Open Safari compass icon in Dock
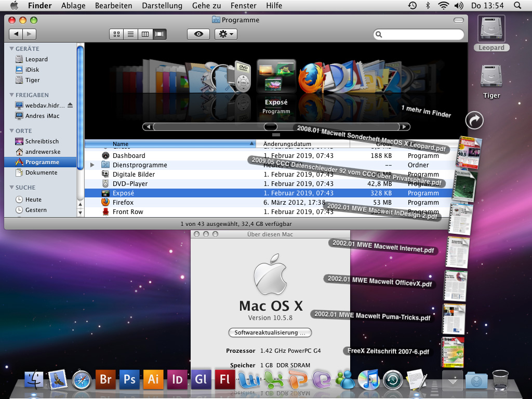This screenshot has width=532, height=399. [82, 379]
